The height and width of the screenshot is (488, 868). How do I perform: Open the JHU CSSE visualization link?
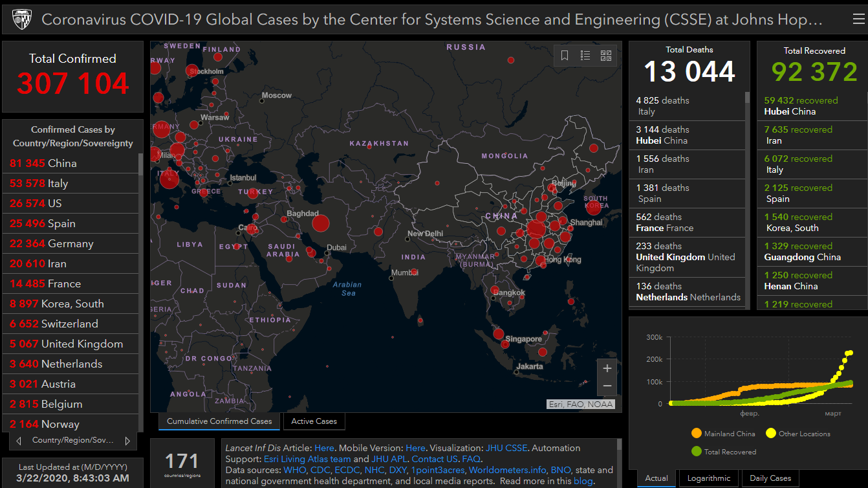(x=506, y=448)
